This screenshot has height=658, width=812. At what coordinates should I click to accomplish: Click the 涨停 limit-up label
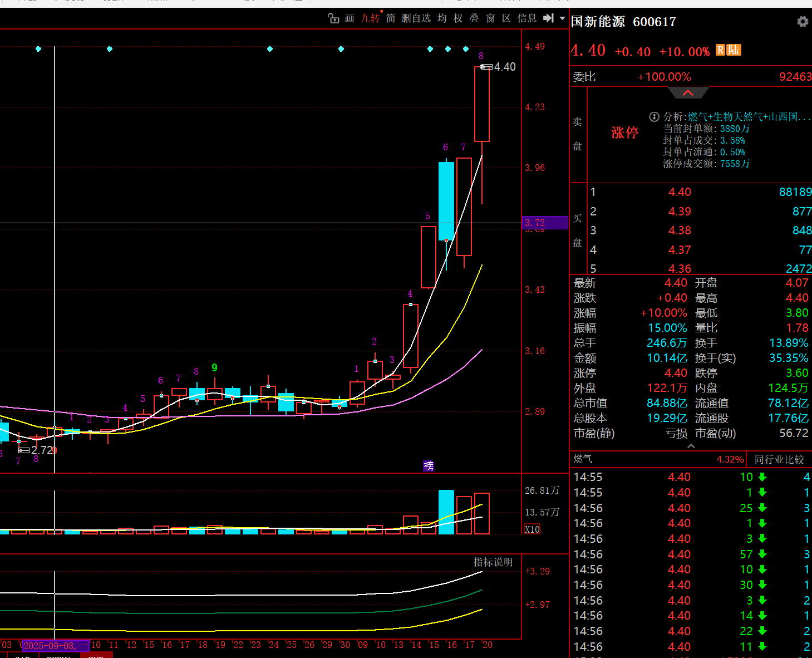point(624,132)
